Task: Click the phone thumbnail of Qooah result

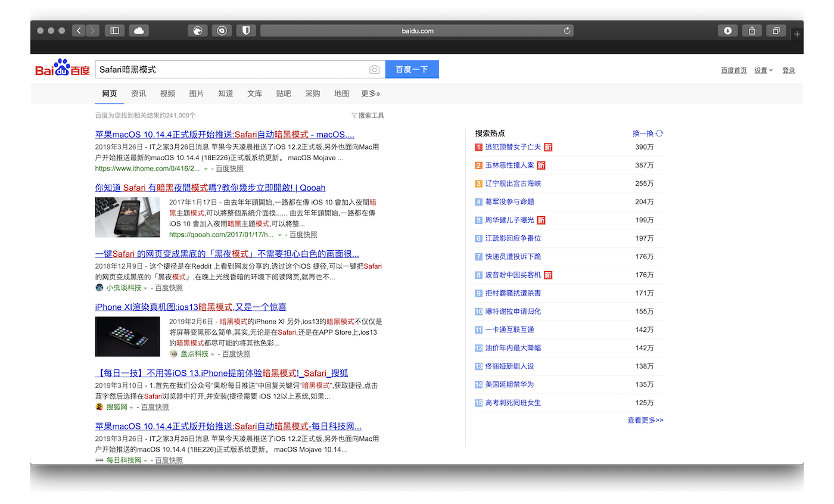Action: coord(127,217)
